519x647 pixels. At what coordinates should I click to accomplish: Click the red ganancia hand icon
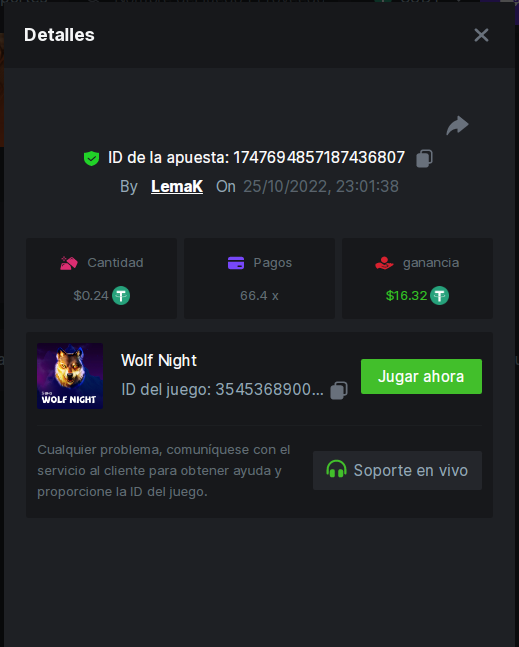384,263
